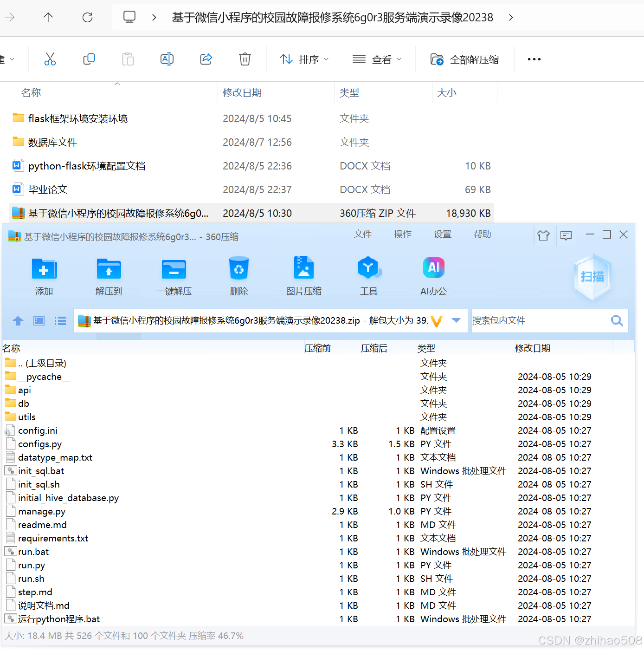Expand the archive path dropdown arrow
Viewport: 644px width, 651px height.
(x=456, y=320)
